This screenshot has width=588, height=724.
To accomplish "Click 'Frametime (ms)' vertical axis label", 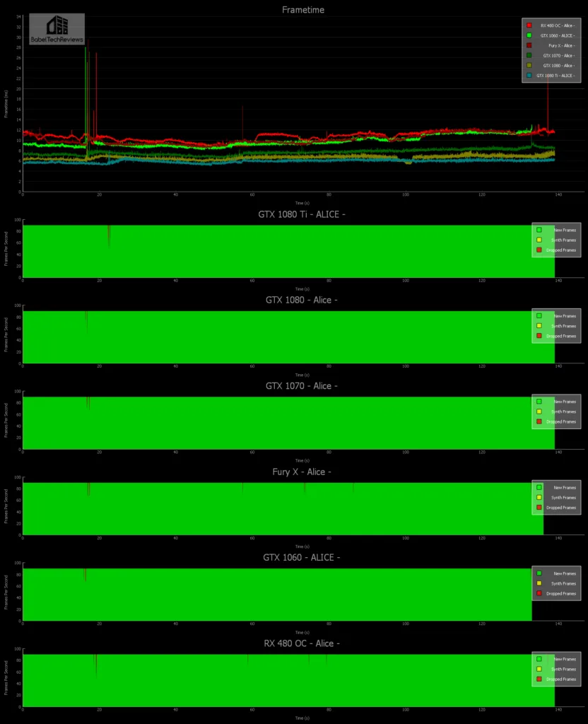I will 6,104.
